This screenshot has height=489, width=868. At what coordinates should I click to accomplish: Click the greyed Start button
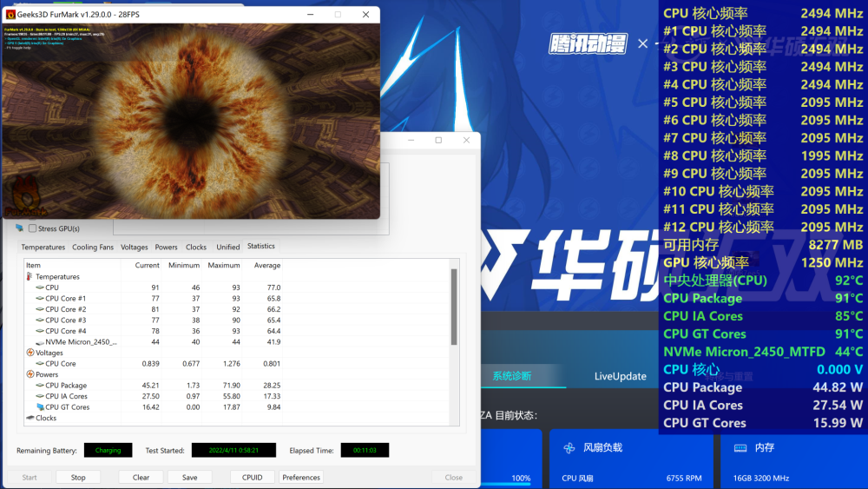30,478
